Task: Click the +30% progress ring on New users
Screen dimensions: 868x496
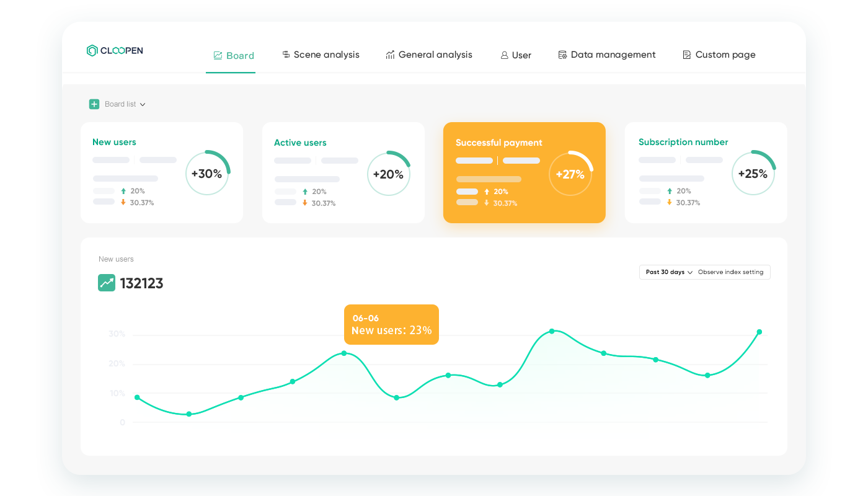Action: point(207,174)
